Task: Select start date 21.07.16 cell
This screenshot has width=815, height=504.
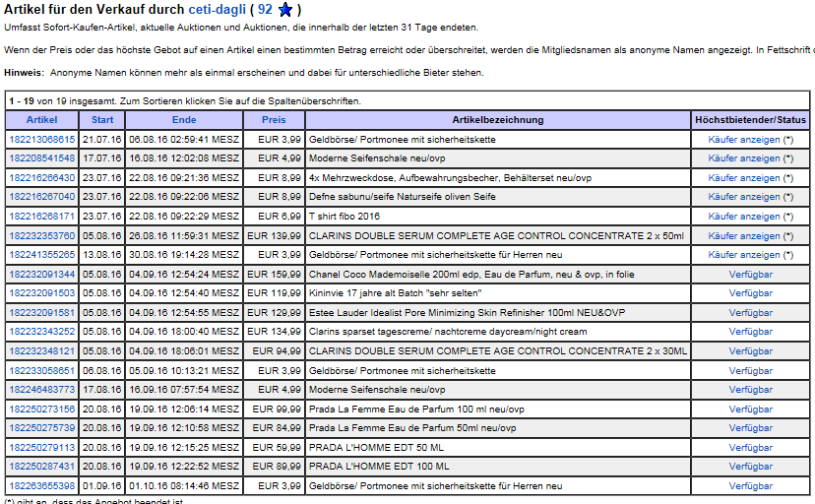Action: 102,139
